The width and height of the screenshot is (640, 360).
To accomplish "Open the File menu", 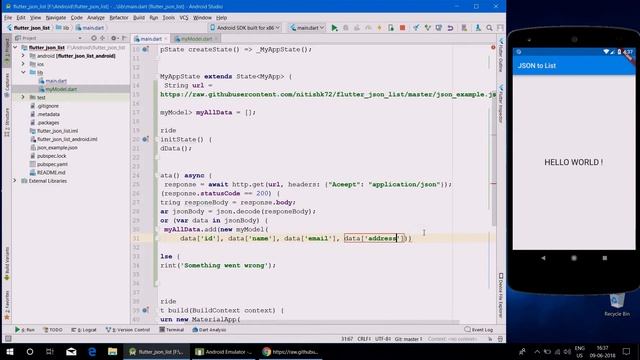I will (x=8, y=18).
